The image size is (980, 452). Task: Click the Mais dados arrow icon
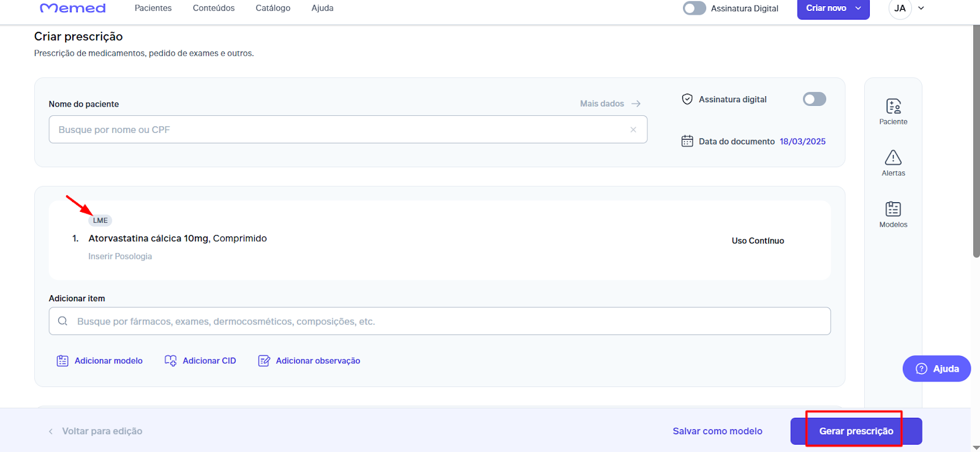(x=636, y=104)
